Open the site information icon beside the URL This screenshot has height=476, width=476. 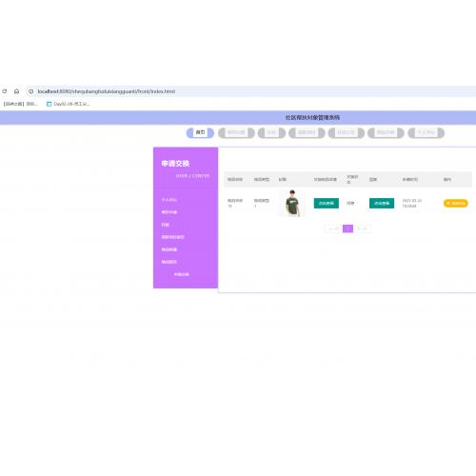point(30,91)
